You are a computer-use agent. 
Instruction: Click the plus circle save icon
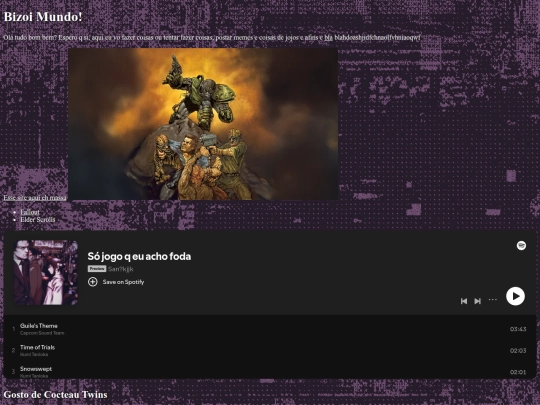pyautogui.click(x=93, y=282)
